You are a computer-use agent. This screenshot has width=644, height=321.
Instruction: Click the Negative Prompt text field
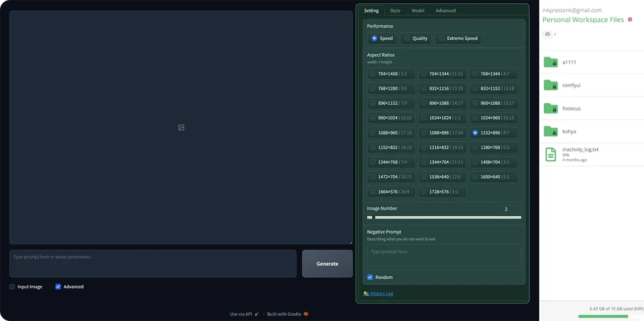[x=444, y=255]
